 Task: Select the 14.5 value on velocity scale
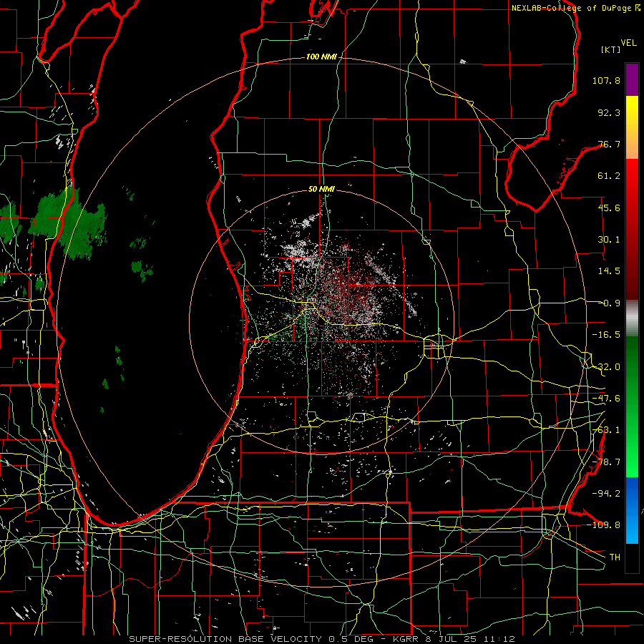609,271
